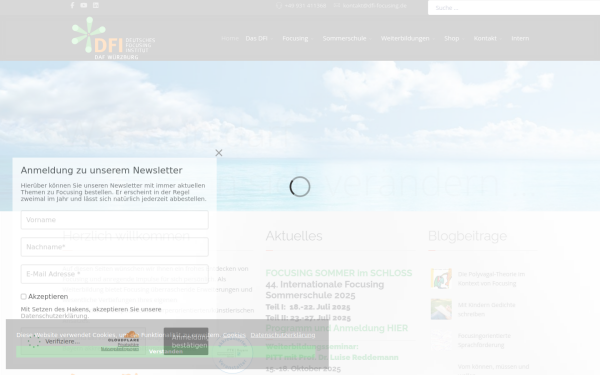Expand the Das DFI menu
The height and width of the screenshot is (375, 600).
pyautogui.click(x=259, y=38)
